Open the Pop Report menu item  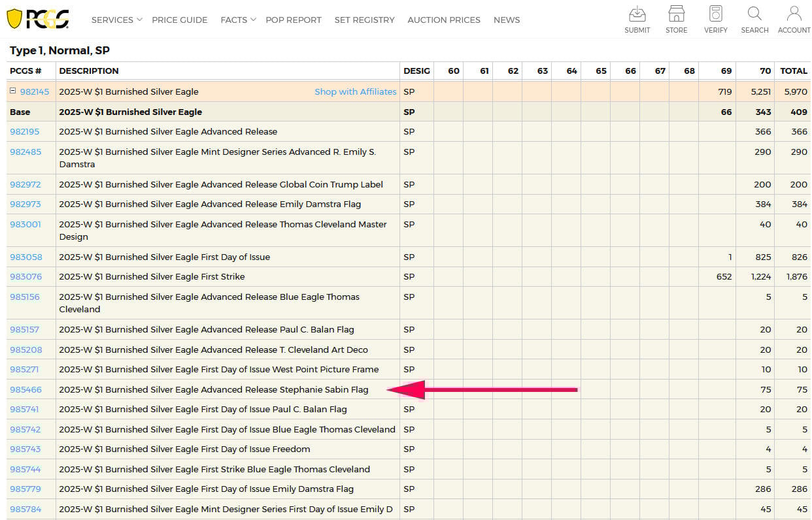click(x=294, y=20)
